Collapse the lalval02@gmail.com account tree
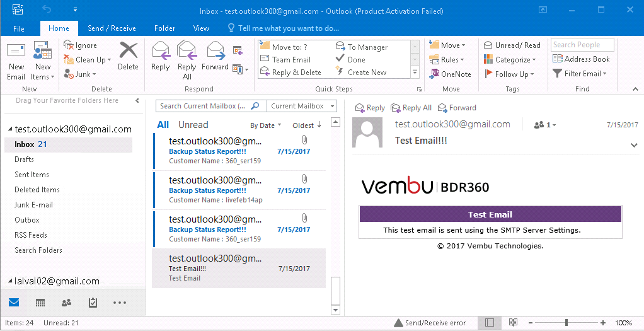The image size is (644, 331). pyautogui.click(x=10, y=282)
